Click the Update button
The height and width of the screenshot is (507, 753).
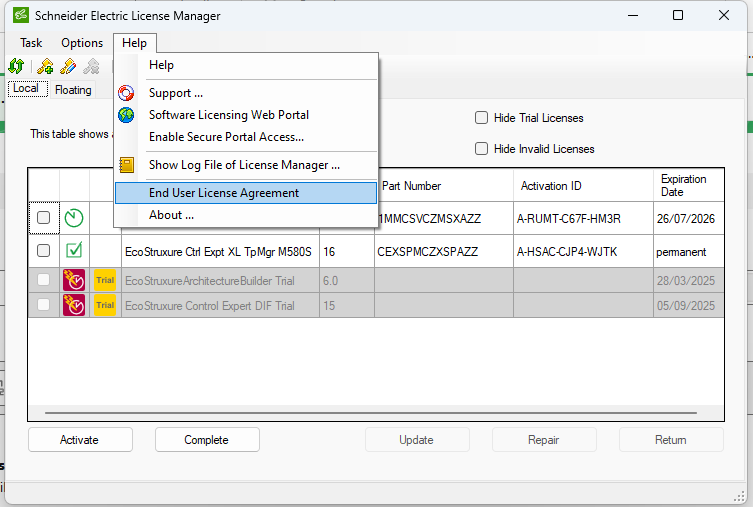[417, 440]
